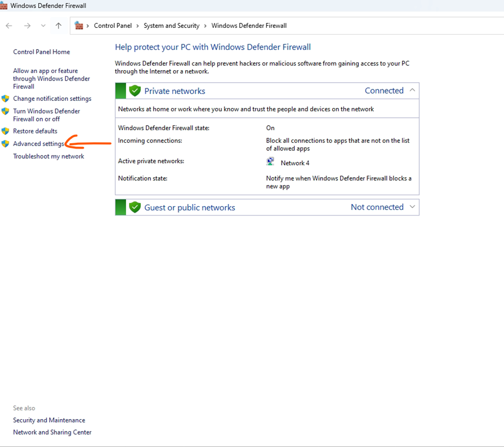The image size is (504, 447).
Task: Open Network and Sharing Center
Action: (x=52, y=432)
